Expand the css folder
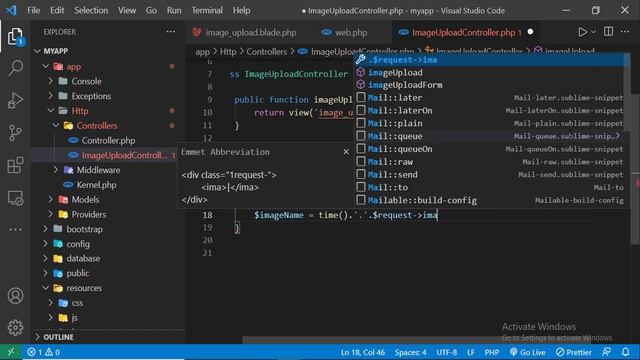The height and width of the screenshot is (360, 640). pos(51,303)
